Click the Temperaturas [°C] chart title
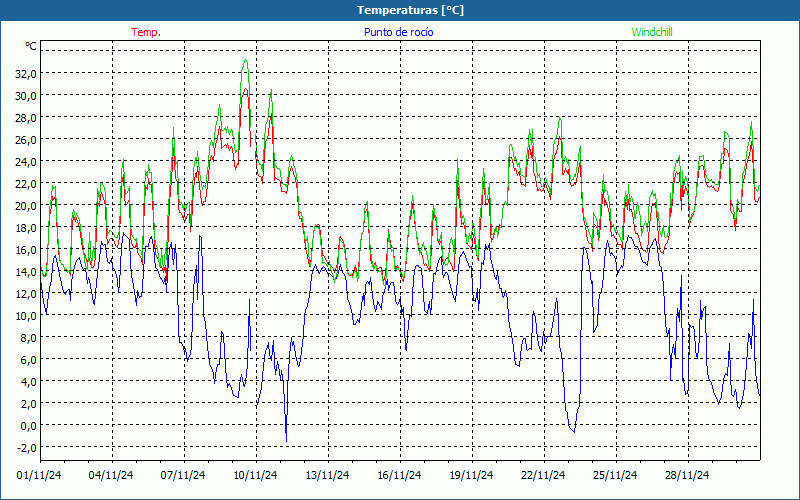Screen dimensions: 800x500 point(410,10)
